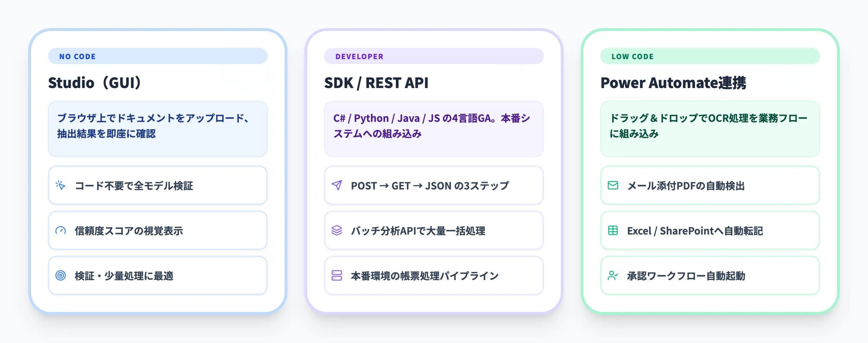
Task: Click the target icon beside 検証・少量処理に最適
Action: coord(61,275)
